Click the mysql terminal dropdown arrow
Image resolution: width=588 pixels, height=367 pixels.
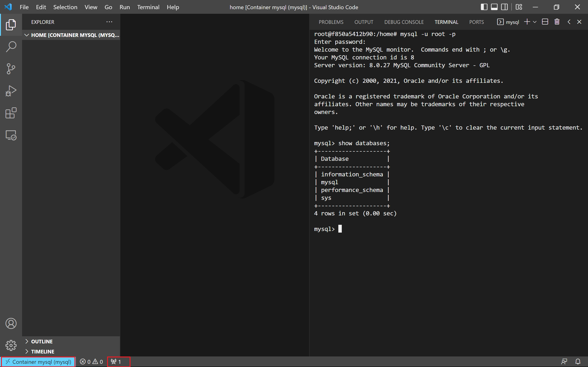pyautogui.click(x=534, y=22)
